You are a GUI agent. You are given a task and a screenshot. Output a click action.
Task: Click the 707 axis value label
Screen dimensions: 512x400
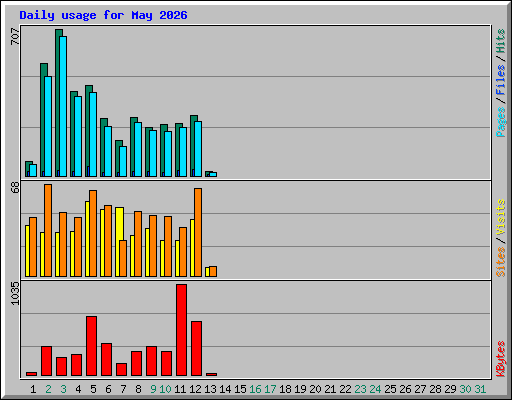[15, 36]
